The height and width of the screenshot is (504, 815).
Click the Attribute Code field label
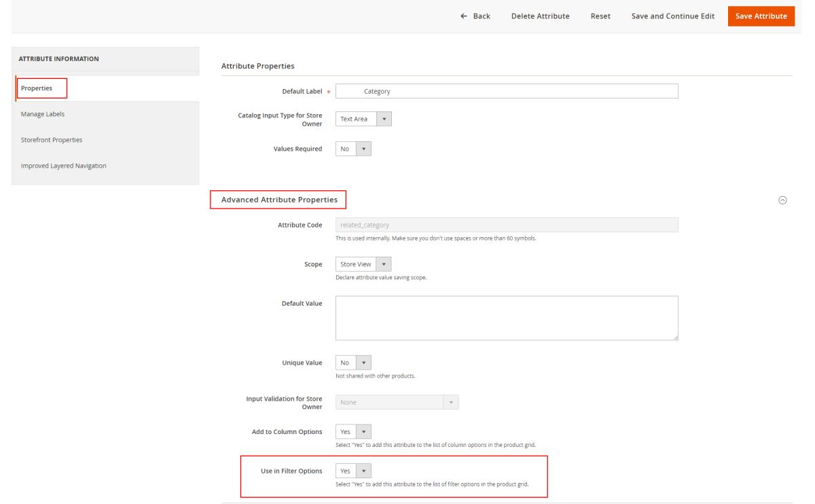[300, 225]
